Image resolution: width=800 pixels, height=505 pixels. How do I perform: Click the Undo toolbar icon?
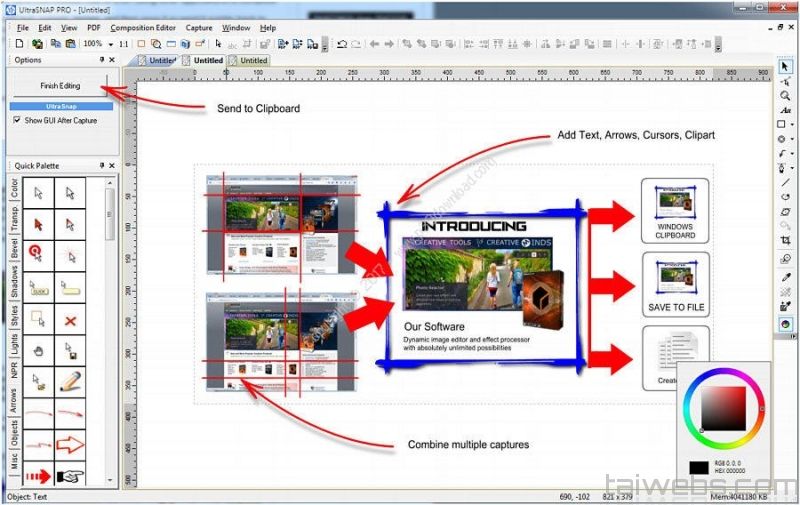pyautogui.click(x=342, y=44)
